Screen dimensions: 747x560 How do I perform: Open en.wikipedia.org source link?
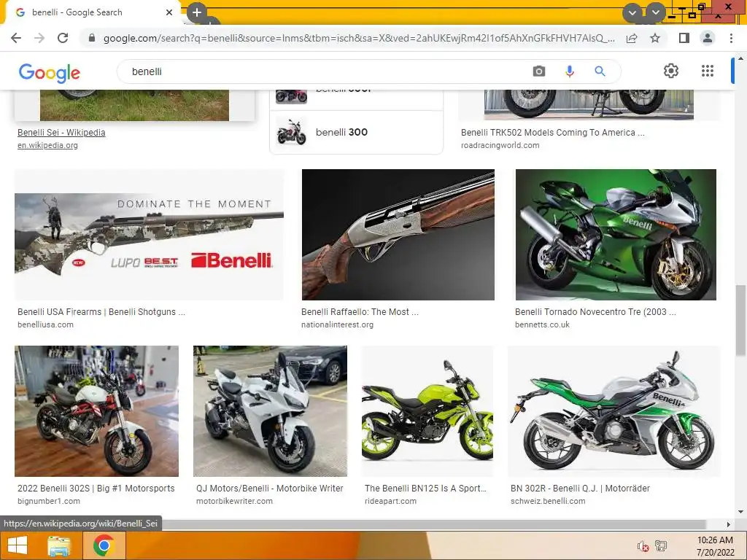[x=47, y=145]
